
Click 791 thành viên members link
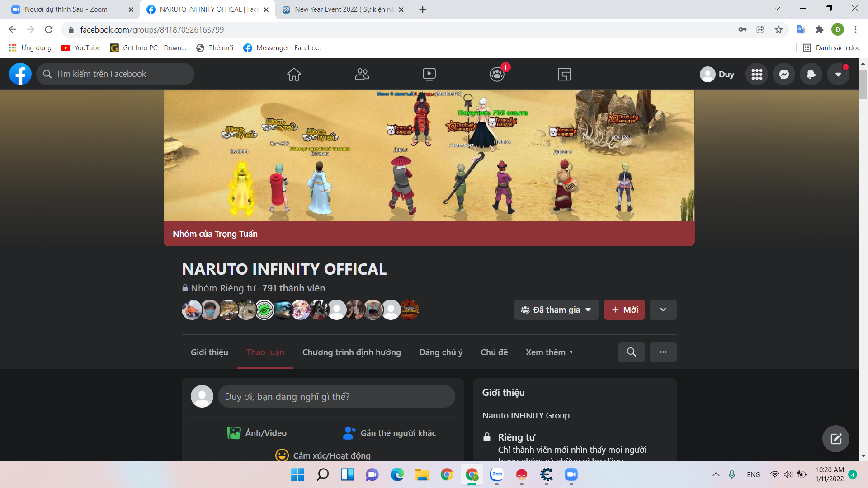(x=294, y=288)
